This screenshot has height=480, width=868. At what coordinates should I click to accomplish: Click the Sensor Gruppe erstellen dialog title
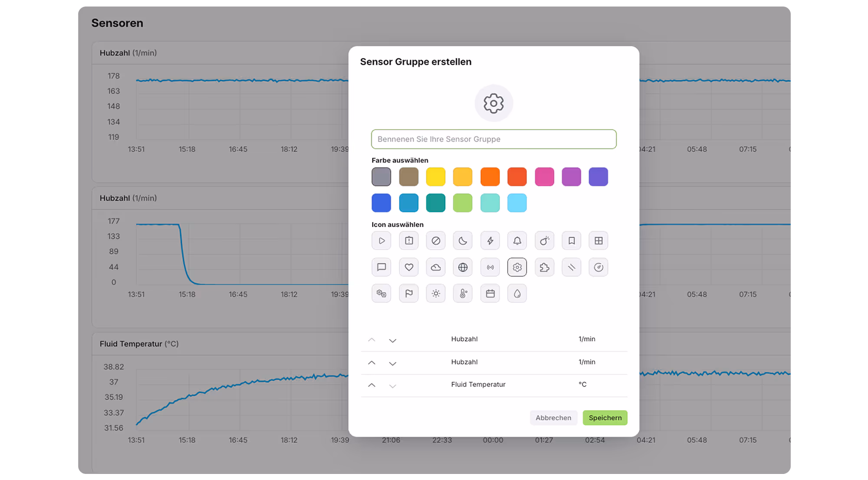416,62
